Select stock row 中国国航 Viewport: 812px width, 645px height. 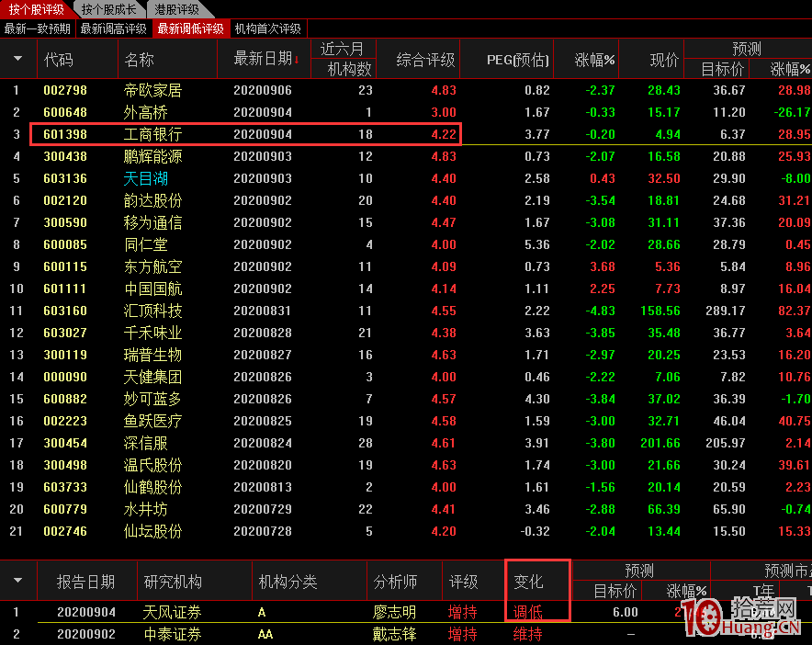point(406,289)
